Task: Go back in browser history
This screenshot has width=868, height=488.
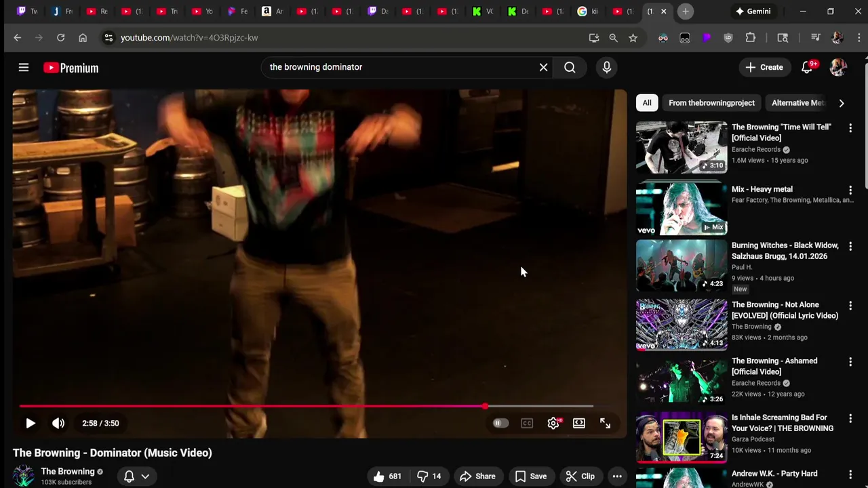Action: (x=18, y=38)
